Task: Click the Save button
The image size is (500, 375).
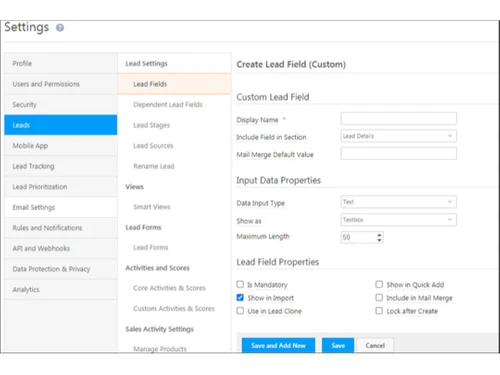Action: pyautogui.click(x=338, y=345)
